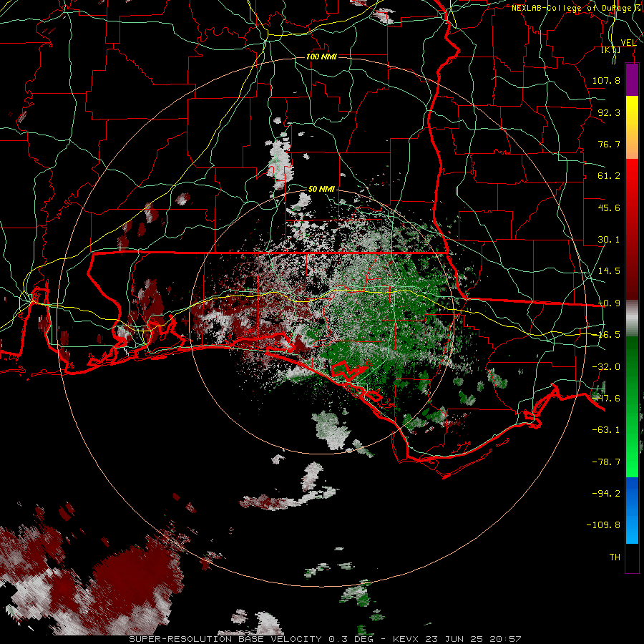Click the 61.2 velocity scale value
Screen dimensions: 644x644
(x=609, y=176)
